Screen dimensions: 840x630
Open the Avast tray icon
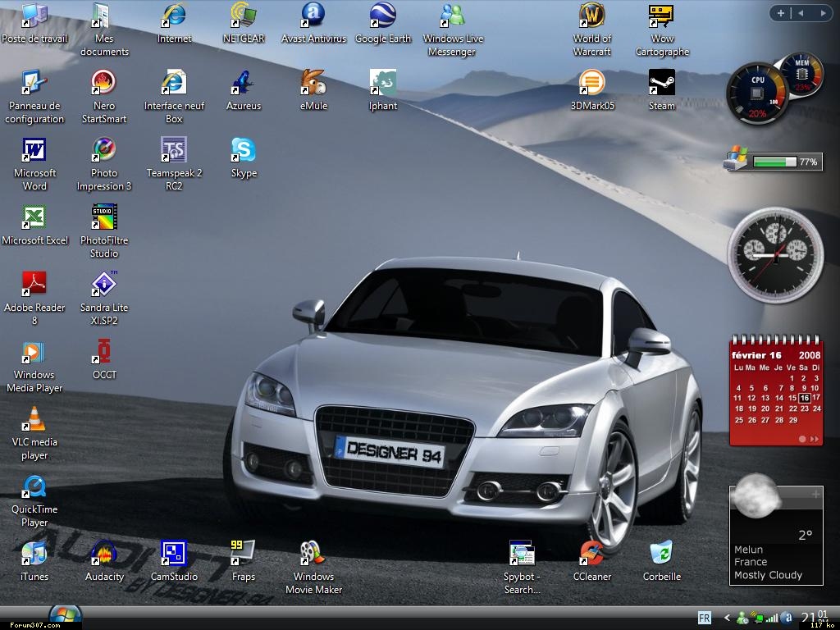coord(787,619)
